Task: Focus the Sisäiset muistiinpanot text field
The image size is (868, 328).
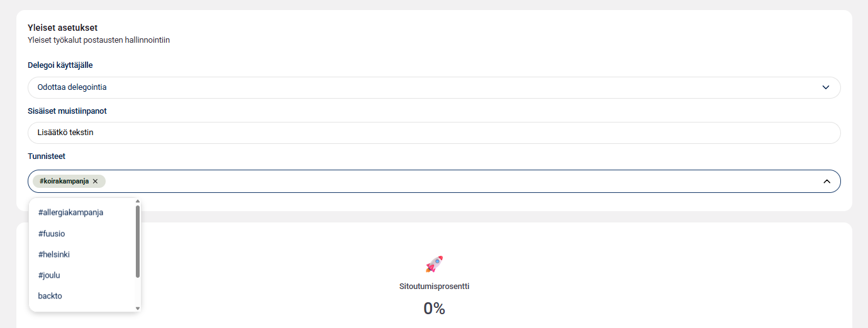Action: click(434, 133)
